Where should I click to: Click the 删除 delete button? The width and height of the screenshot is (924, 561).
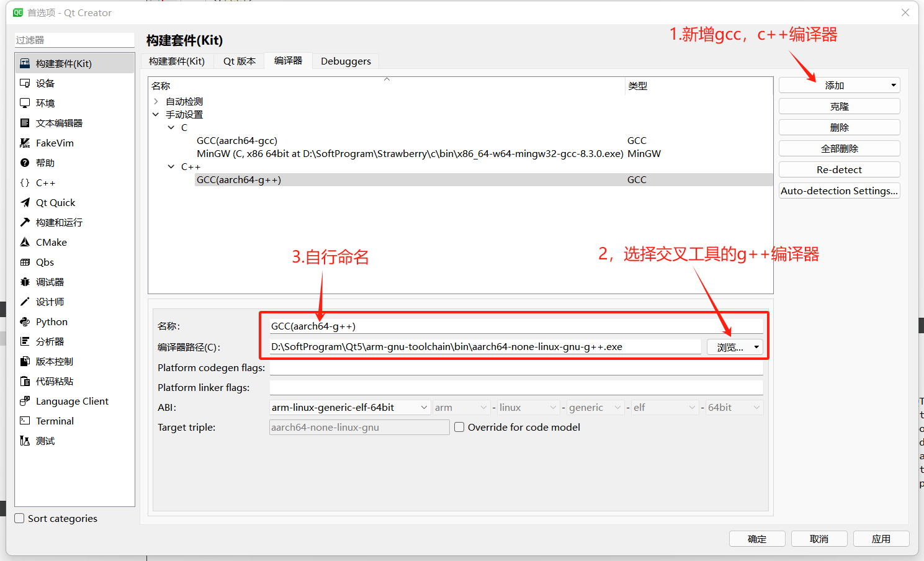point(839,127)
